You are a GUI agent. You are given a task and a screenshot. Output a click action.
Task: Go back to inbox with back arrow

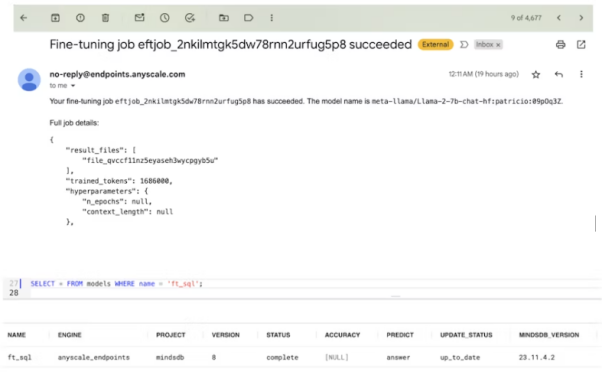point(24,18)
